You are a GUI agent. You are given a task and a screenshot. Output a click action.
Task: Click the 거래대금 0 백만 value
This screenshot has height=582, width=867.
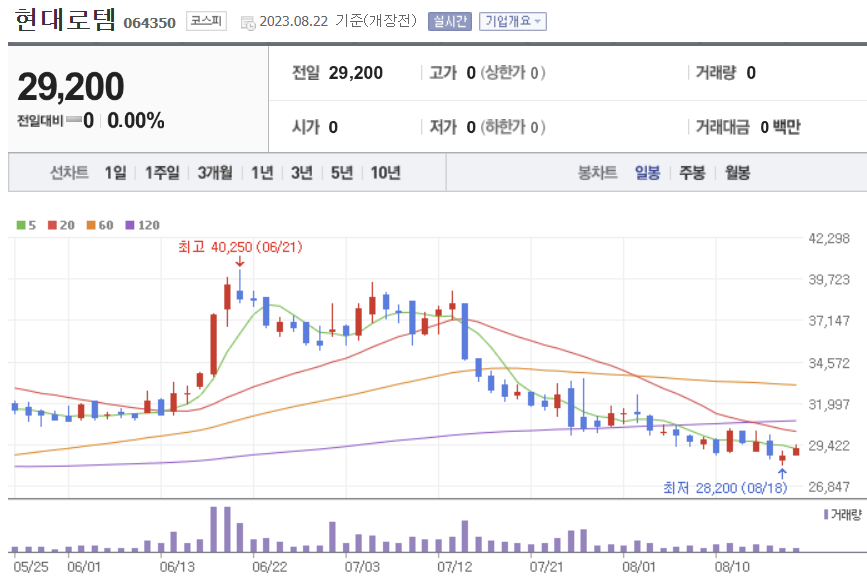coord(748,127)
